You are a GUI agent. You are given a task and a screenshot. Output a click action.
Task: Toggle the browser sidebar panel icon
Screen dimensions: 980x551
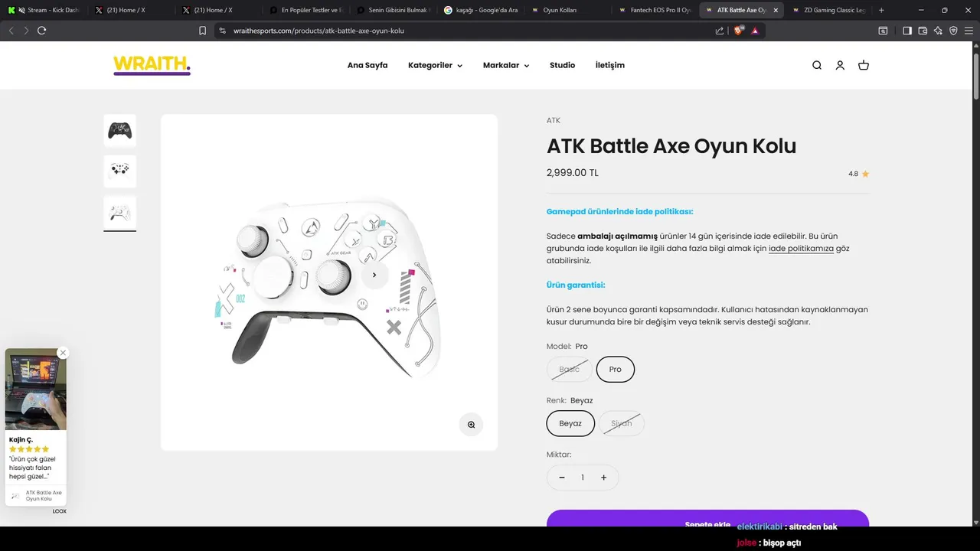pos(907,31)
